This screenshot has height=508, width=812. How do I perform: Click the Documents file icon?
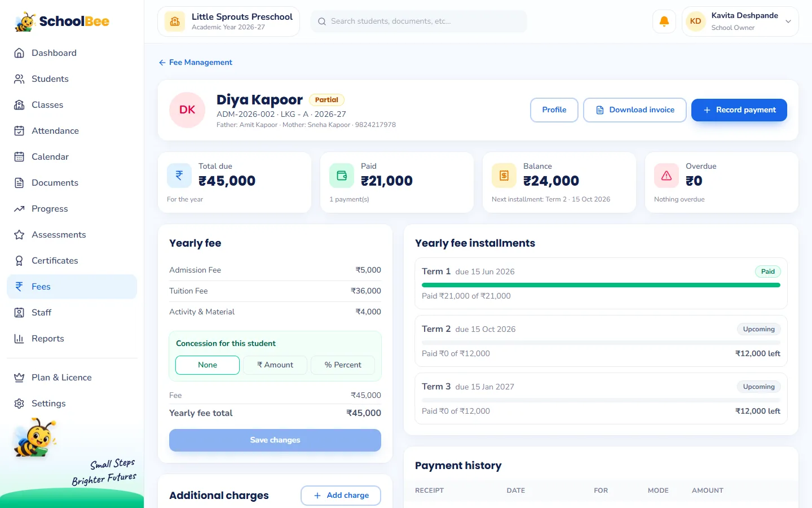point(19,183)
